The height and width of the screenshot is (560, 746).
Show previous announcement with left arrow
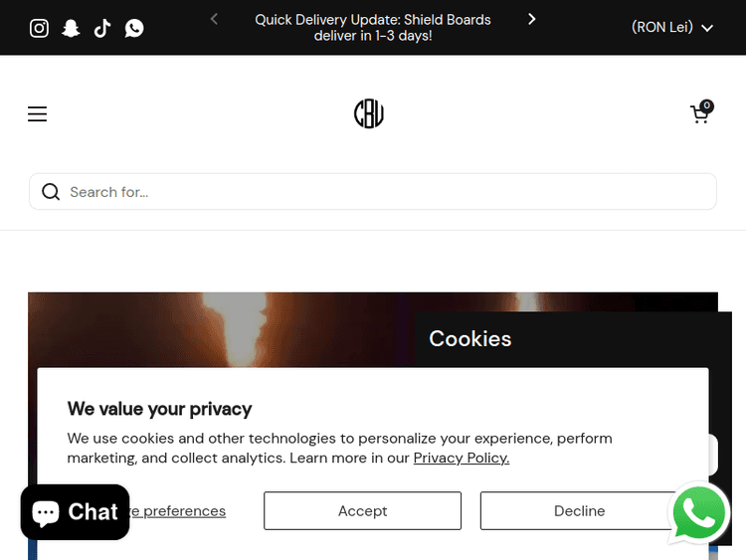tap(214, 19)
